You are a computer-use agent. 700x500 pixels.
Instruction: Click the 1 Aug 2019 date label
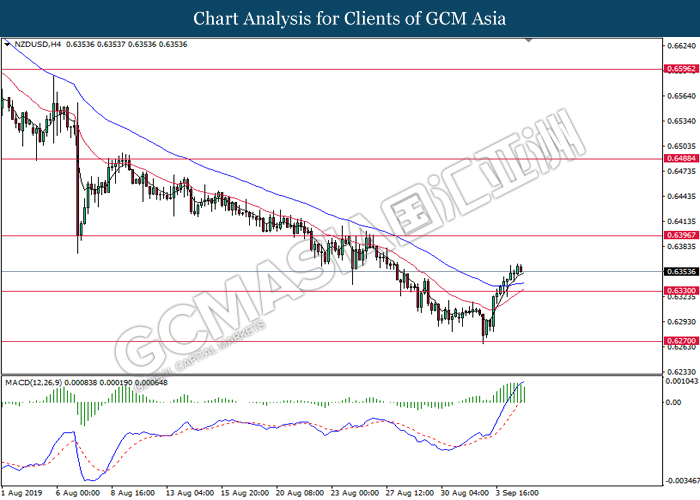22,493
